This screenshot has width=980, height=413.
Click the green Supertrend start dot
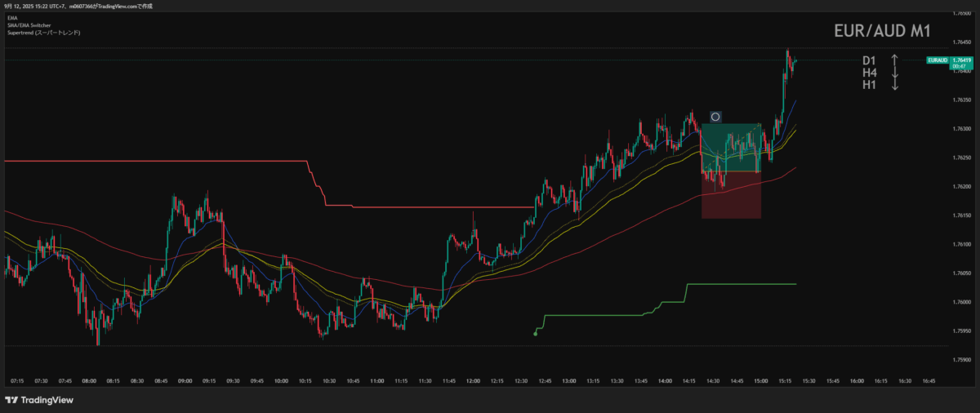[535, 333]
